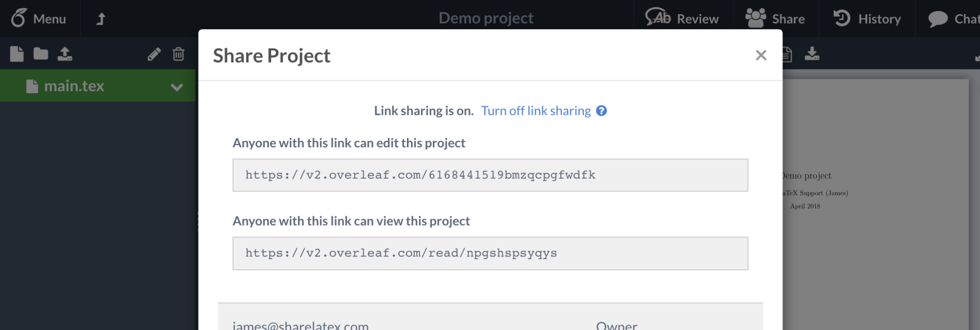
Task: Click the read-only view link field
Action: click(490, 254)
